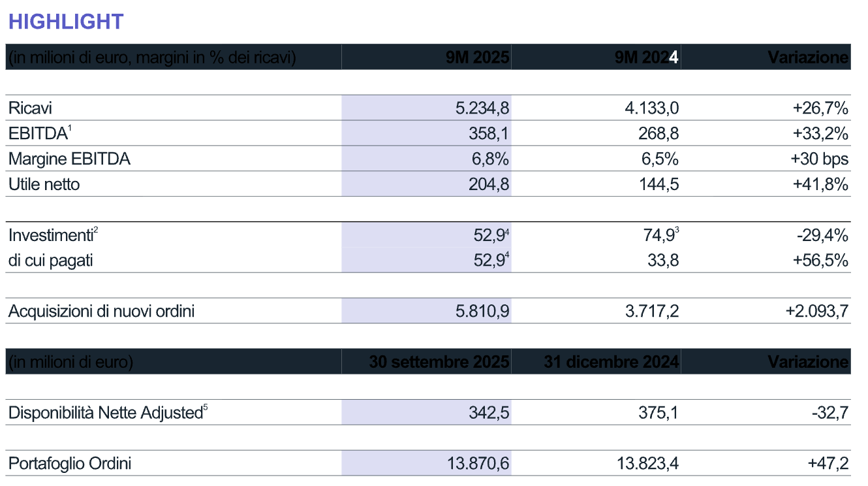The image size is (868, 486).
Task: Click the 5.810,9 new orders value
Action: (x=482, y=312)
